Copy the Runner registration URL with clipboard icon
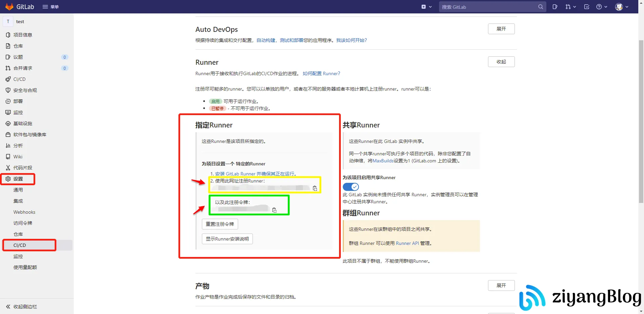The width and height of the screenshot is (644, 314). [315, 188]
